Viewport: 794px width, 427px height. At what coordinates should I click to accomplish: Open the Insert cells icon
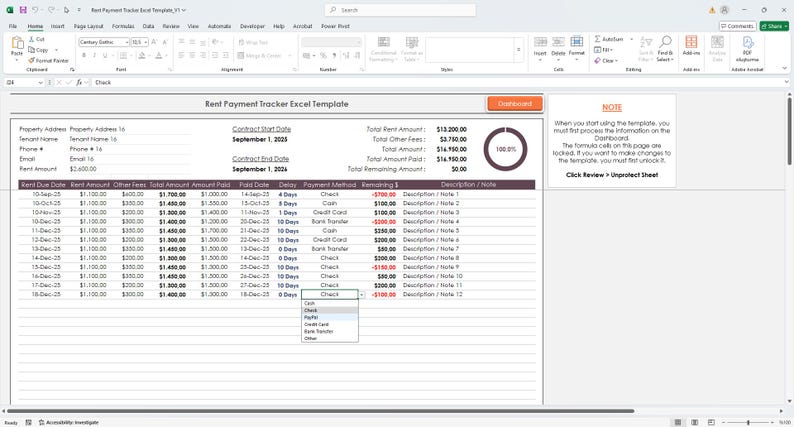(x=540, y=42)
